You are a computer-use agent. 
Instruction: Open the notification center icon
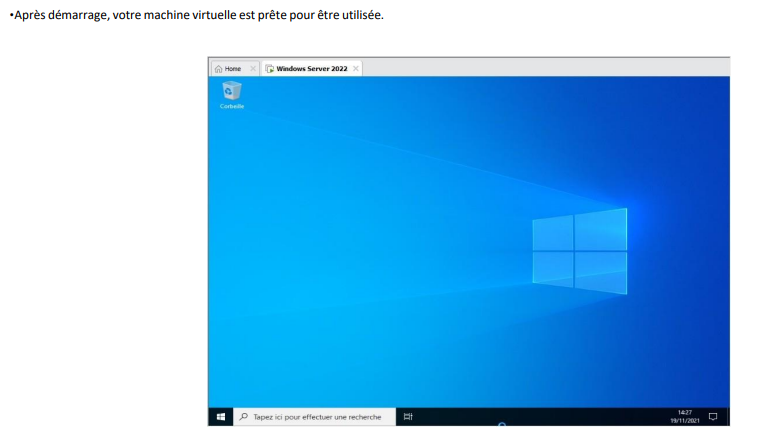(x=713, y=417)
